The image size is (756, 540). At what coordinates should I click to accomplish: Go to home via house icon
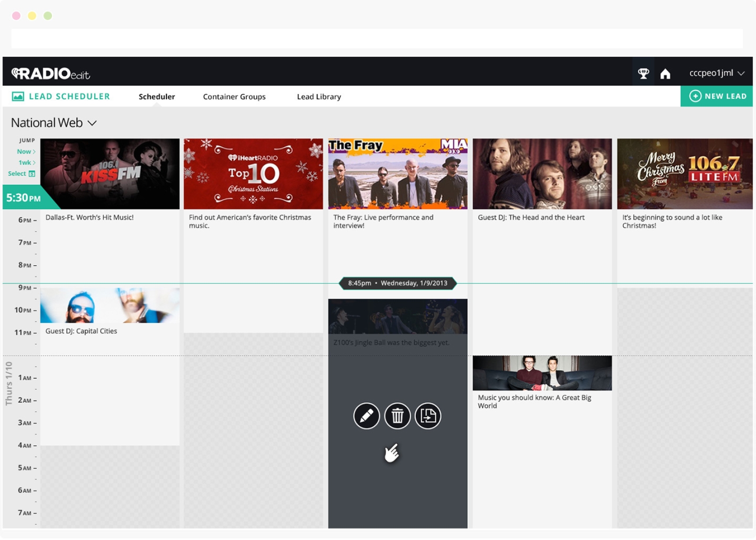(x=665, y=73)
